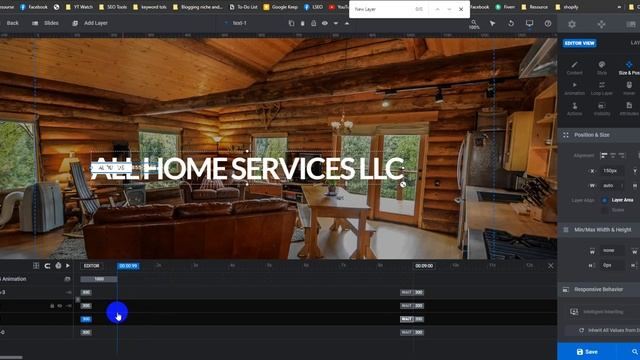Open the Content pencil section
The width and height of the screenshot is (640, 360).
coord(574,68)
